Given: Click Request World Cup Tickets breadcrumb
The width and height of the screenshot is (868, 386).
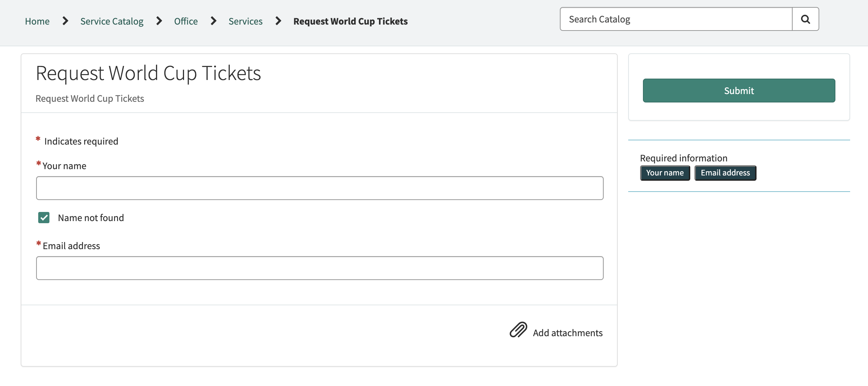Looking at the screenshot, I should (x=350, y=21).
